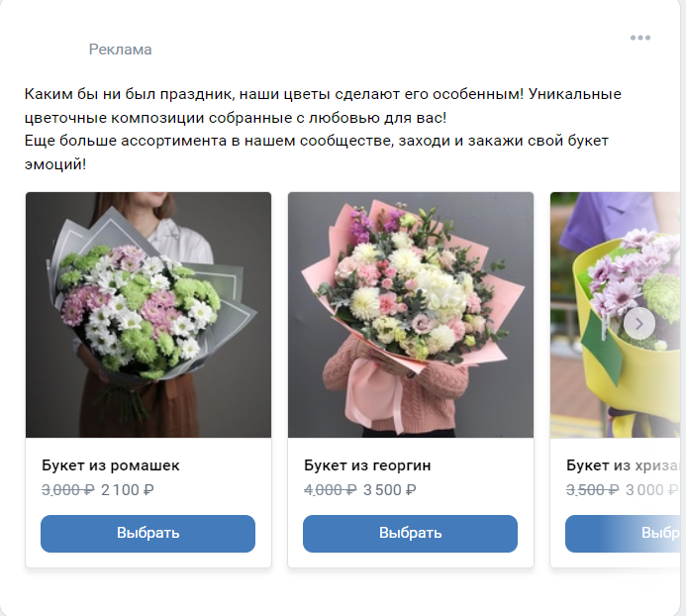Open the daisy bouquet photo

pos(148,315)
